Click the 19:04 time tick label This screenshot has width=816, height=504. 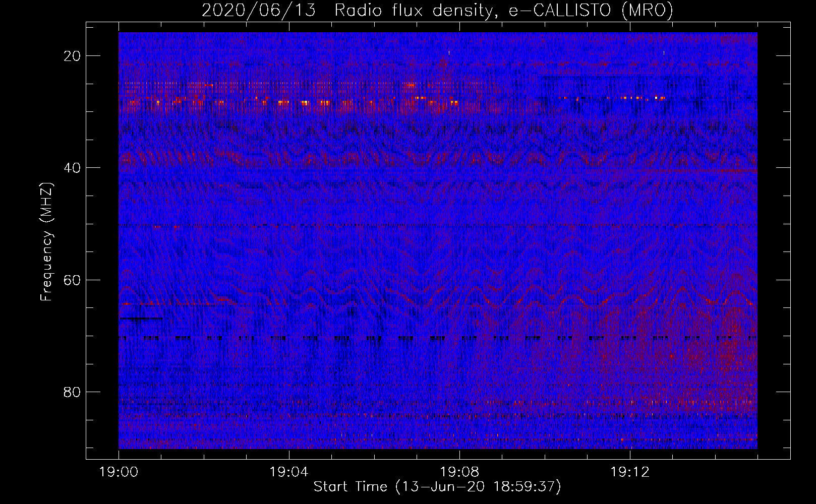click(x=289, y=472)
